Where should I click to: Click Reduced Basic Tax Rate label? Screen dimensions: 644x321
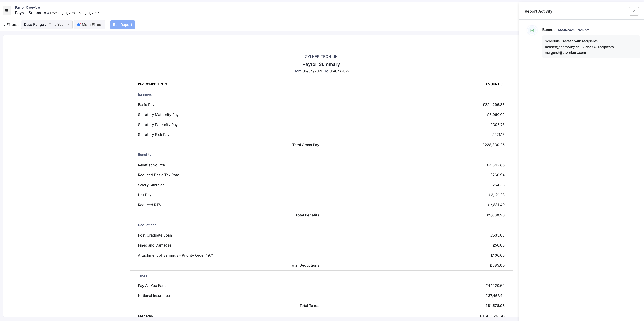(159, 175)
